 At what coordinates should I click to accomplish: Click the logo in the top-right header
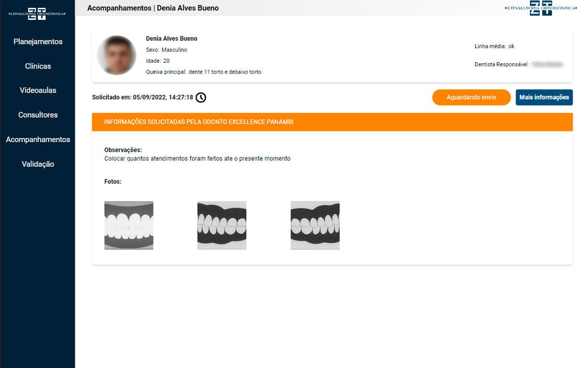540,8
